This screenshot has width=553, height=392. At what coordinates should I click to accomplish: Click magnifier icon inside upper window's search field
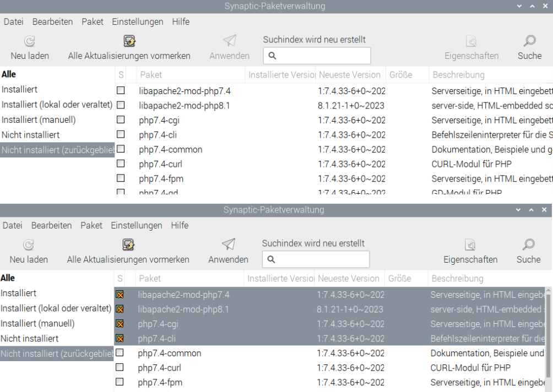(272, 56)
